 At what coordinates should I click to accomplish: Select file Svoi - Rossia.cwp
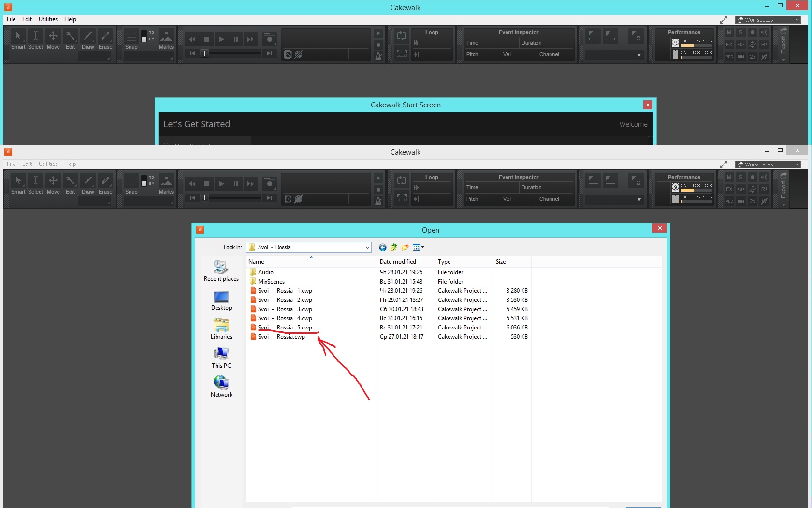(278, 337)
